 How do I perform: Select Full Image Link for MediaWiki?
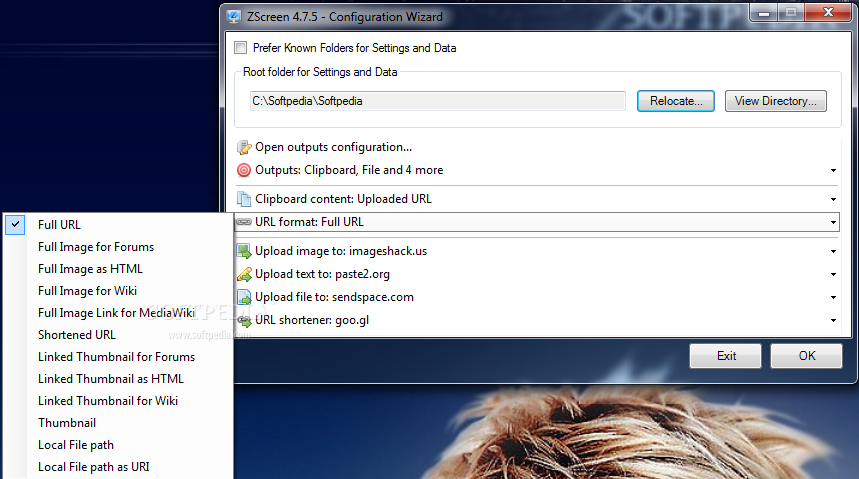point(118,313)
